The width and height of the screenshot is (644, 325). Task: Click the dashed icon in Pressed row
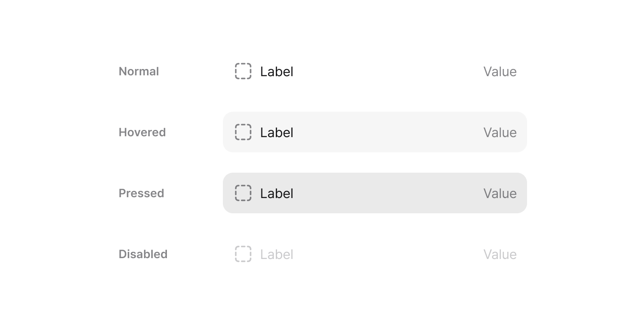tap(243, 193)
